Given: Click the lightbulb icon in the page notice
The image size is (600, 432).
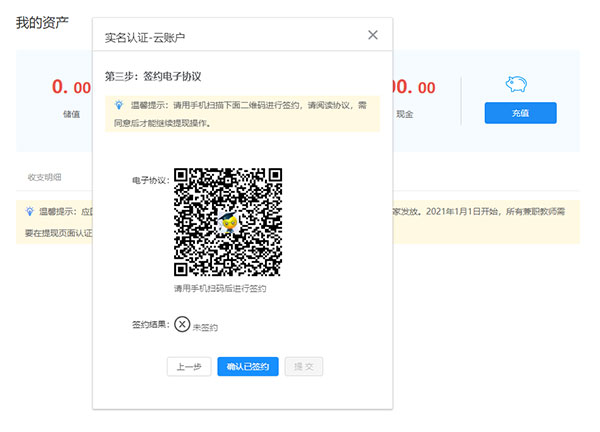Looking at the screenshot, I should pyautogui.click(x=29, y=211).
